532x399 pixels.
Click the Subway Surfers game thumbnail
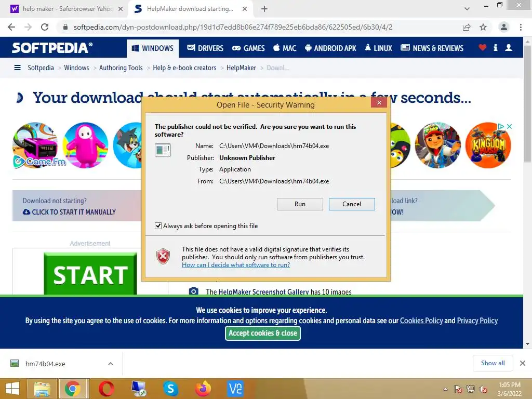(437, 145)
